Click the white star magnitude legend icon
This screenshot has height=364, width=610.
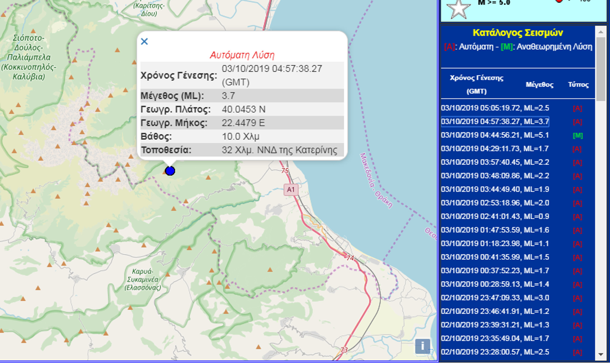click(458, 9)
